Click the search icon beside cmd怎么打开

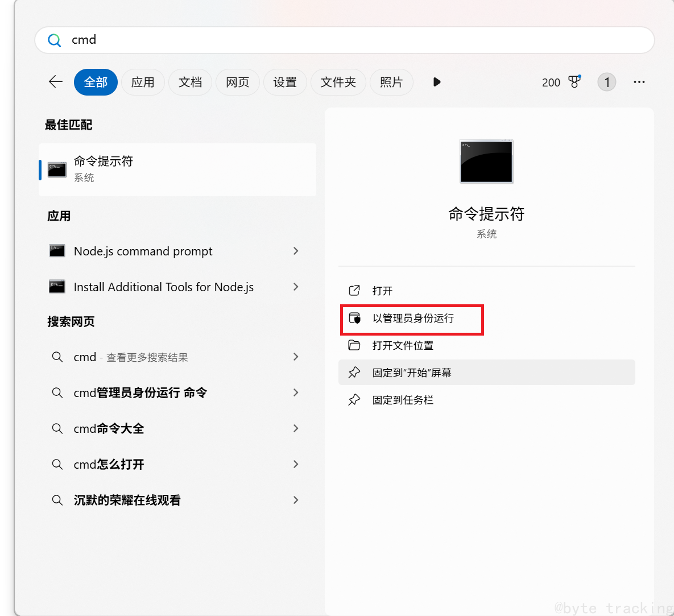point(57,464)
